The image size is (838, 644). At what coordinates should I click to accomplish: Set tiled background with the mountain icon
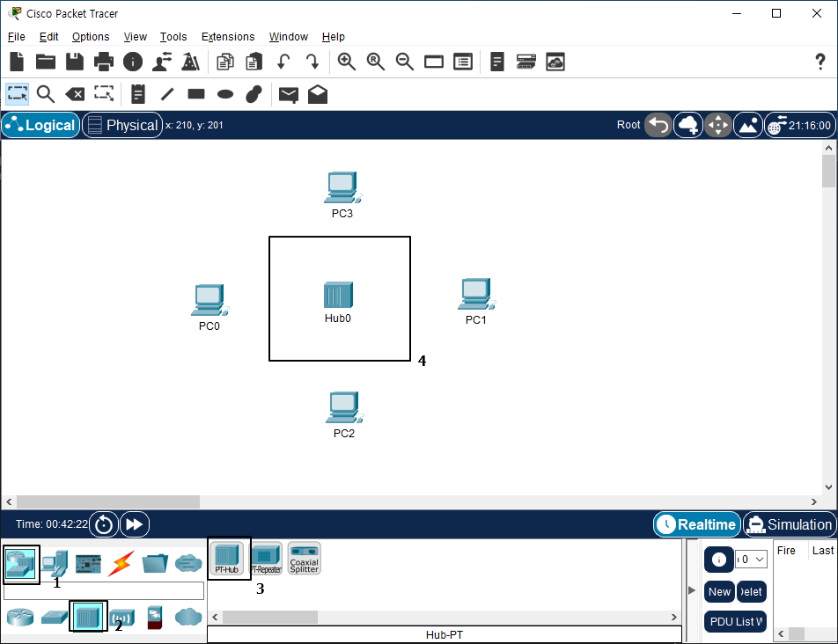click(x=747, y=126)
